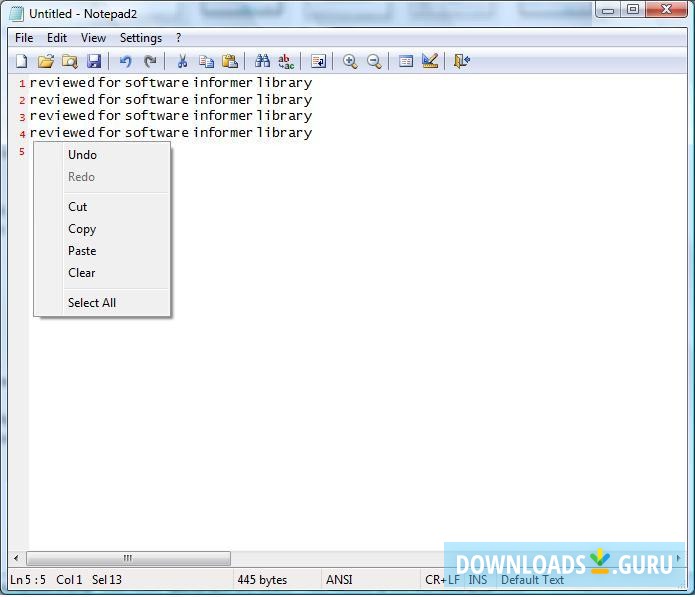The width and height of the screenshot is (695, 597).
Task: Select Cut in the context menu
Action: (x=102, y=207)
